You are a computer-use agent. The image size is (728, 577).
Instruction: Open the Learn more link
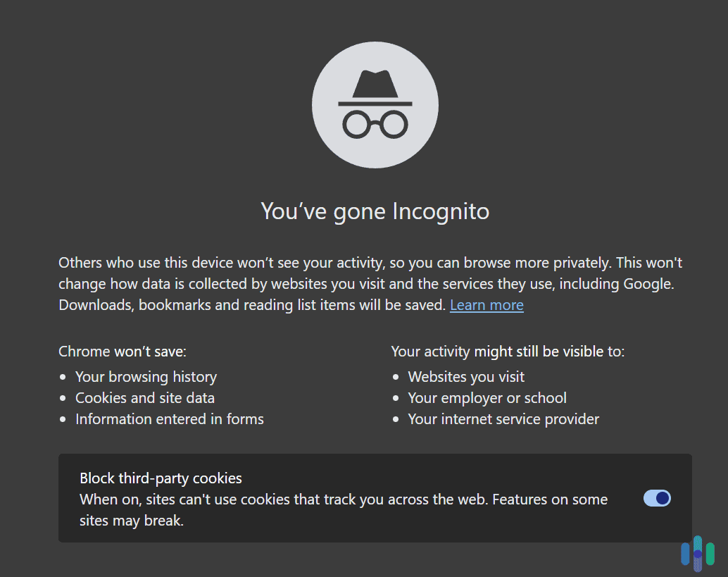click(486, 305)
